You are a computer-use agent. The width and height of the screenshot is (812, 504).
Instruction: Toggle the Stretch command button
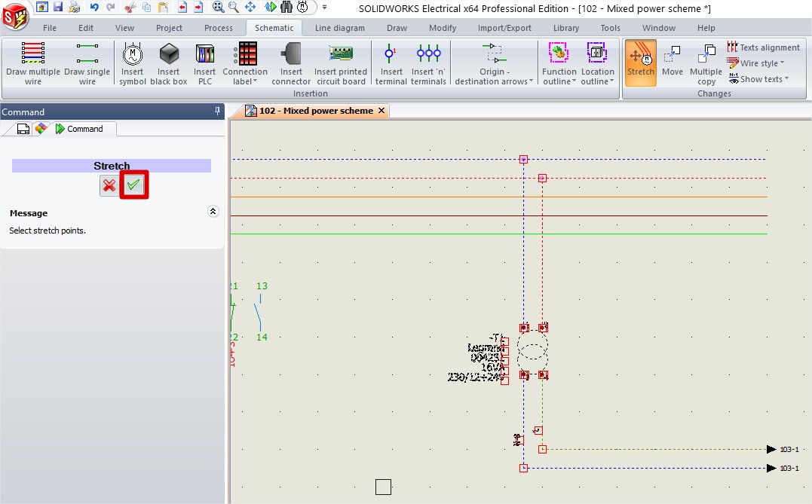pyautogui.click(x=640, y=63)
